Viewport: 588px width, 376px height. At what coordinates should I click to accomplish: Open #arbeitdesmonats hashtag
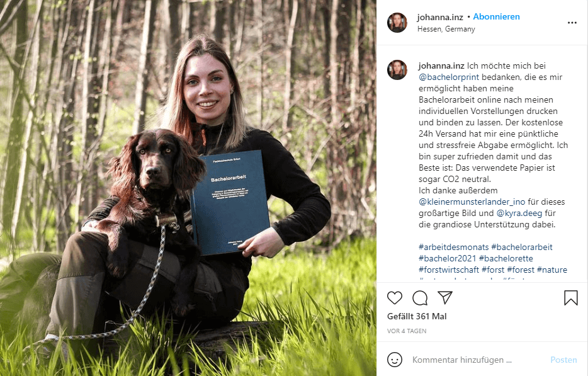coord(454,248)
